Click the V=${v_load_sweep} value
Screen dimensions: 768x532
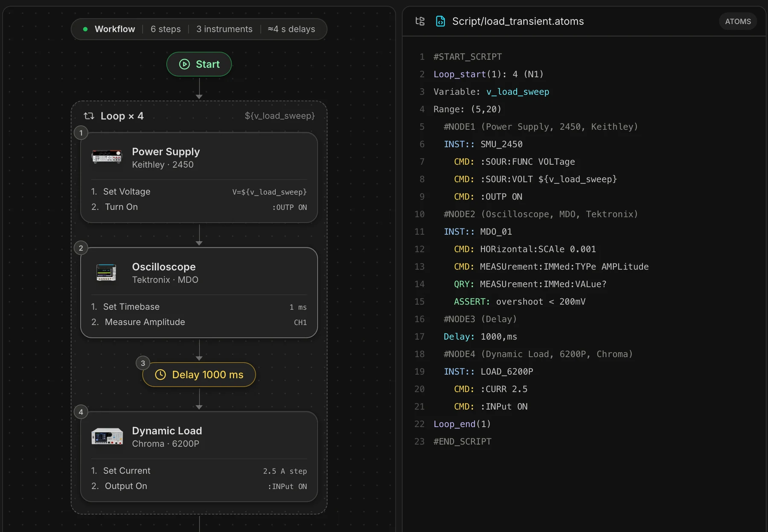pos(269,192)
